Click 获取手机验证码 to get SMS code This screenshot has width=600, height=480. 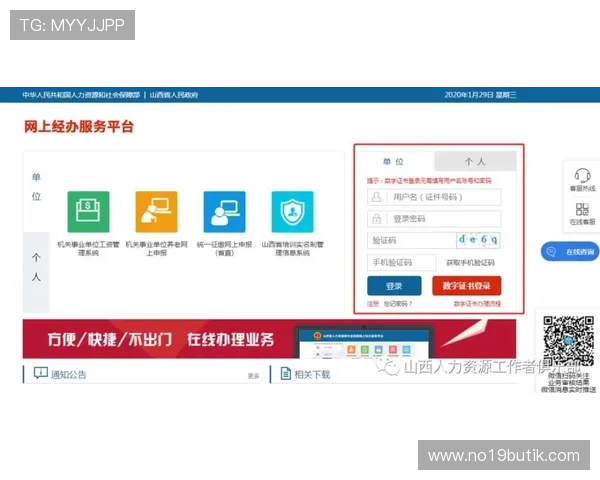tap(471, 263)
